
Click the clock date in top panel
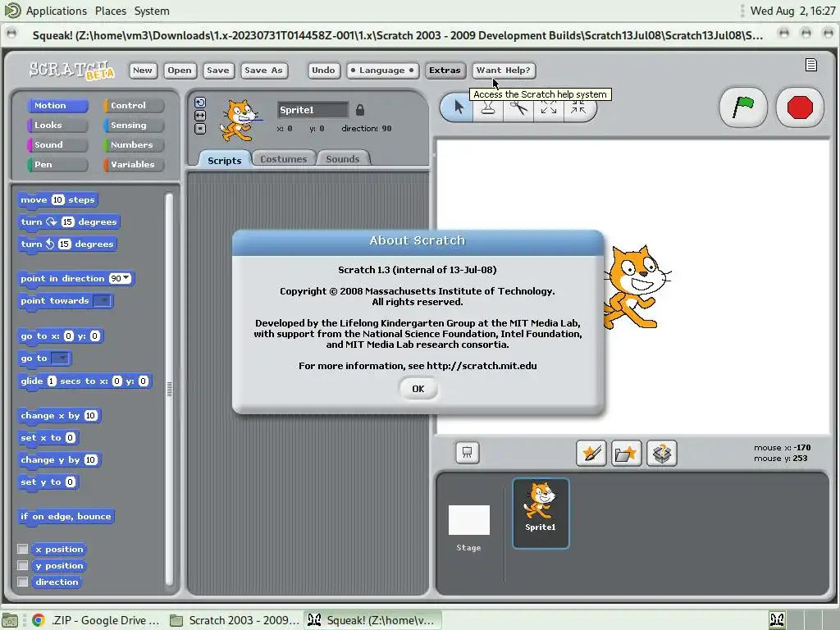point(792,11)
